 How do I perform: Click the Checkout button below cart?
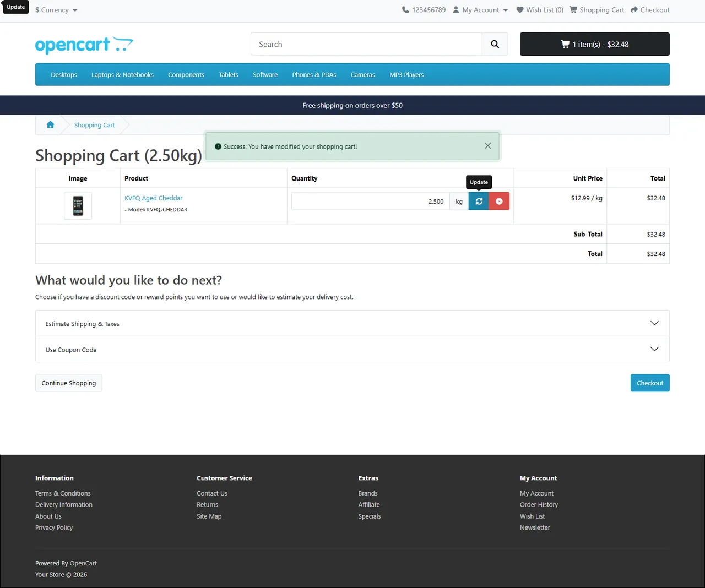pyautogui.click(x=650, y=383)
